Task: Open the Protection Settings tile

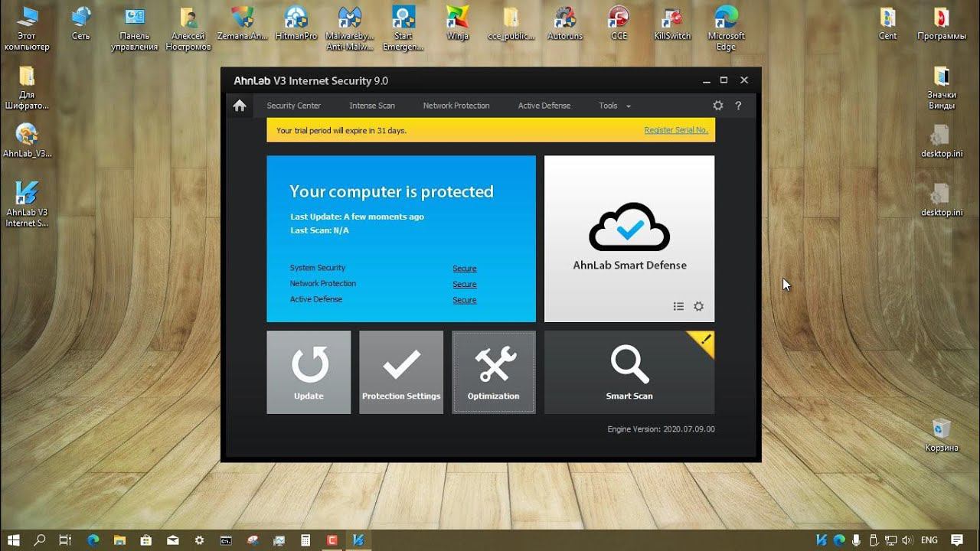Action: point(401,372)
